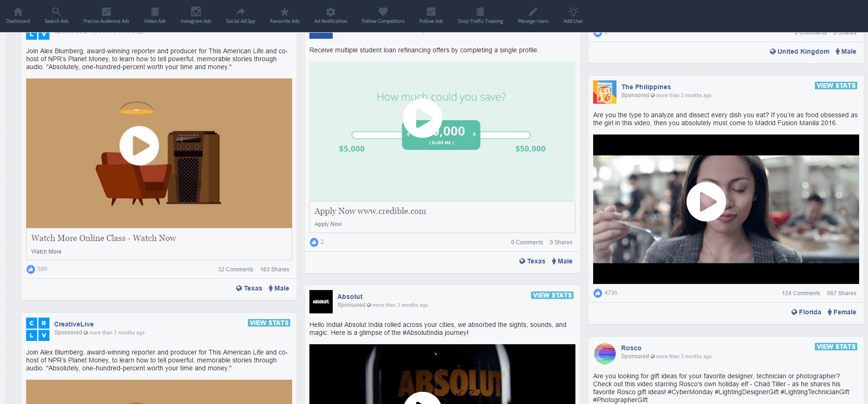
Task: Open Ad Notification gear icon
Action: pos(330,12)
